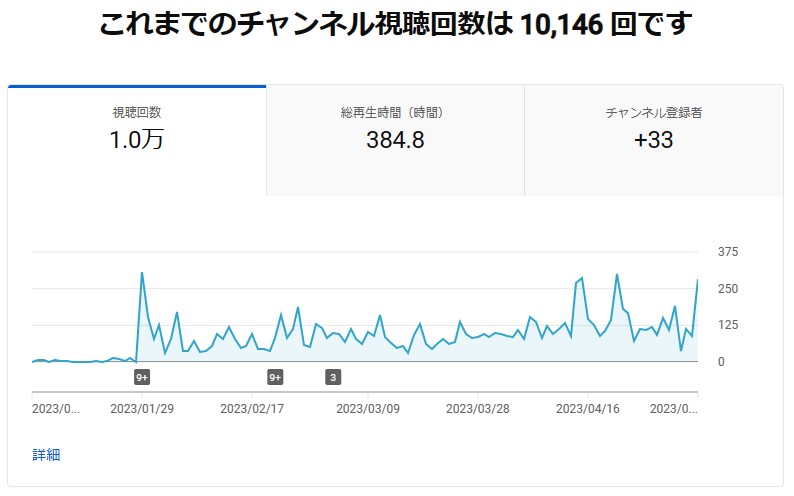Click the 250 y-axis value

pos(728,288)
